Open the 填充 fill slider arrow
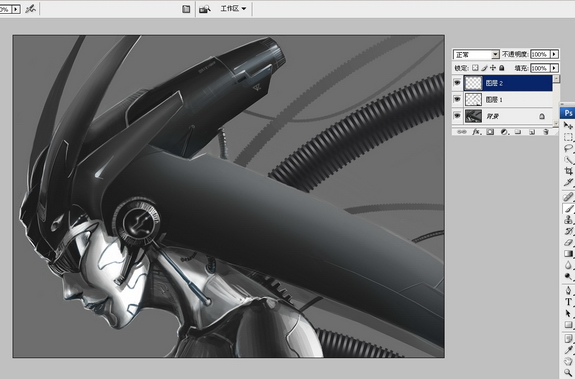 coord(554,68)
